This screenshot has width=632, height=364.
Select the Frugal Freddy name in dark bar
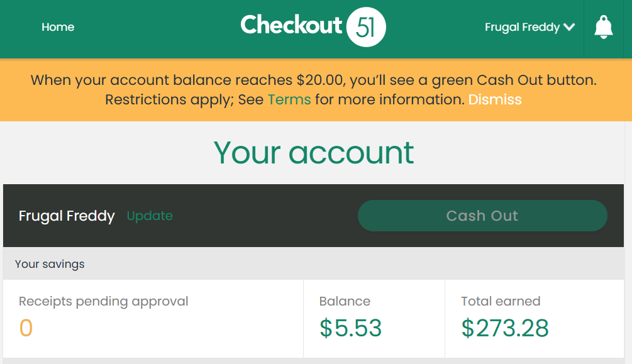pos(67,216)
